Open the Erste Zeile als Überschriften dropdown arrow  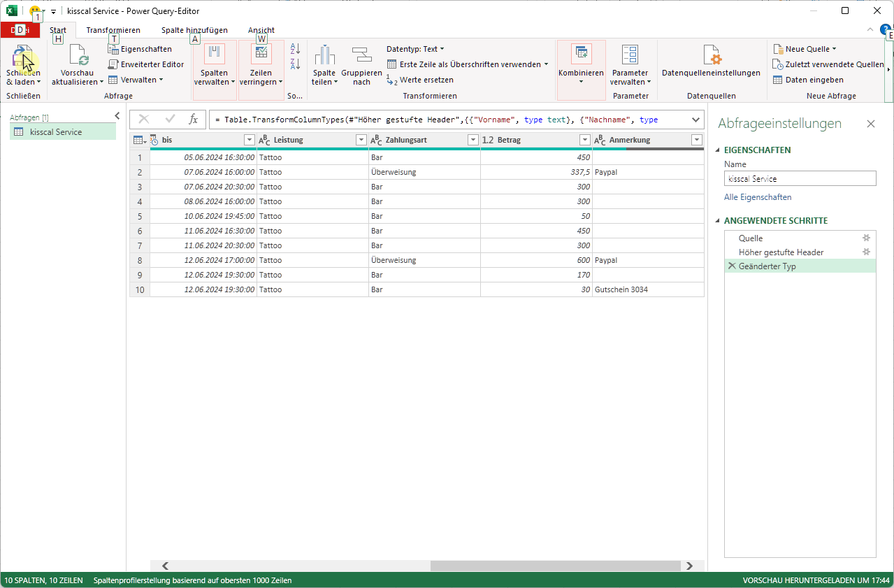[545, 64]
